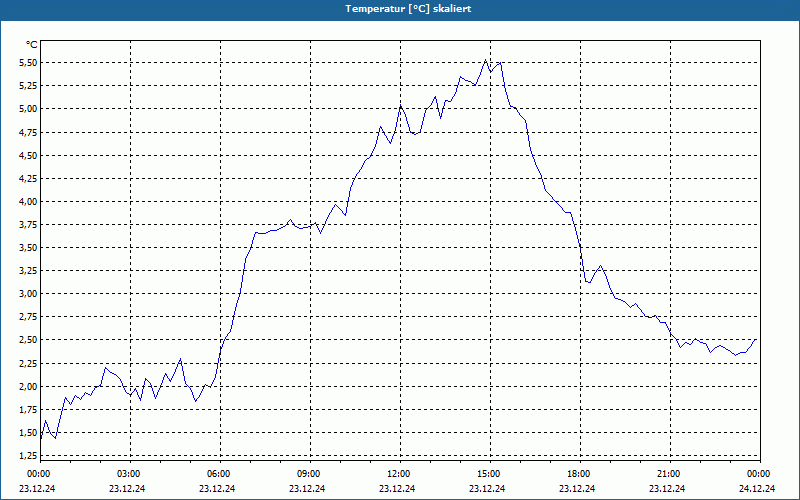Select the "4,50" y-axis label

coord(28,155)
